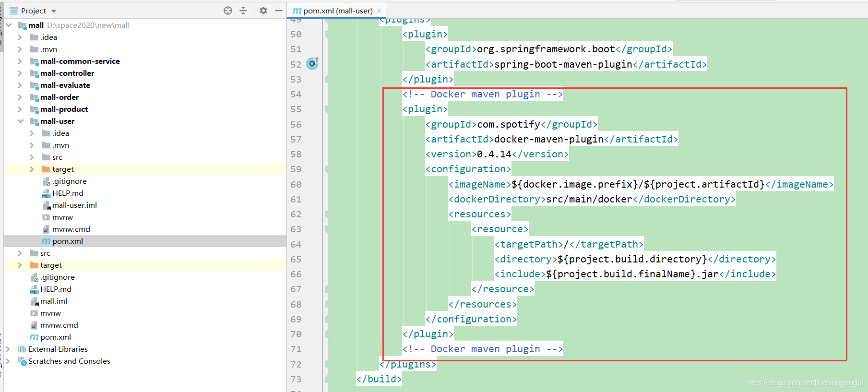Click the HELP.md markdown icon under mall-user
This screenshot has height=392, width=868.
pos(46,193)
